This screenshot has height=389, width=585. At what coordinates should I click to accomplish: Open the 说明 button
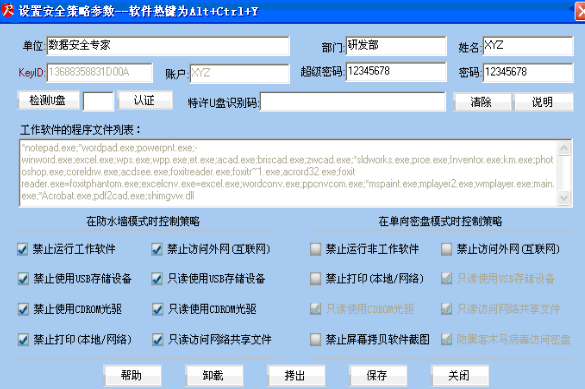pos(544,102)
